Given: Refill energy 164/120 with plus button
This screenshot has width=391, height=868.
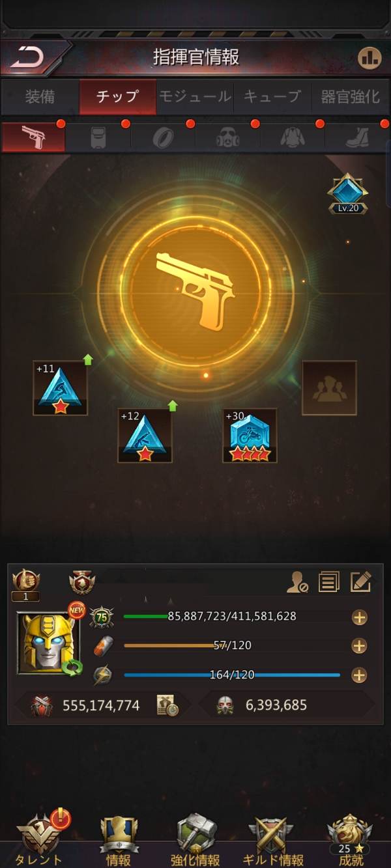Looking at the screenshot, I should (359, 675).
